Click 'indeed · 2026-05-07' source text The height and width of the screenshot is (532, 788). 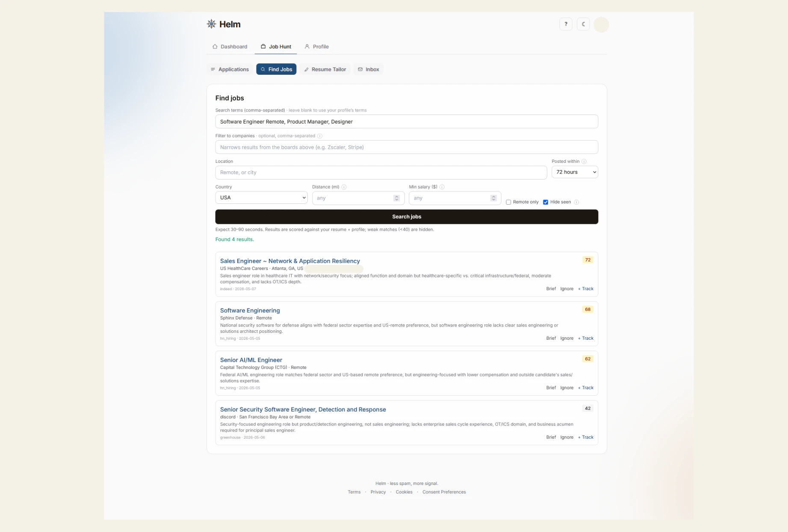coord(238,289)
